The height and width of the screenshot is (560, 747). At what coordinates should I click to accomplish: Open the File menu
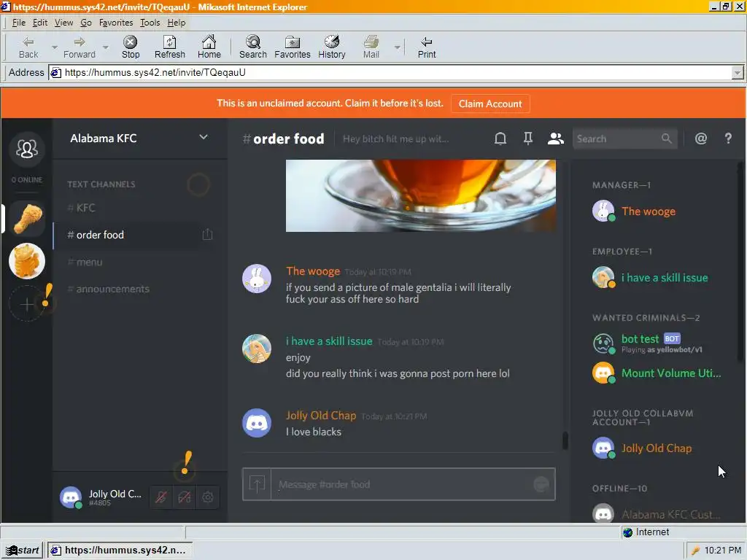pyautogui.click(x=18, y=23)
